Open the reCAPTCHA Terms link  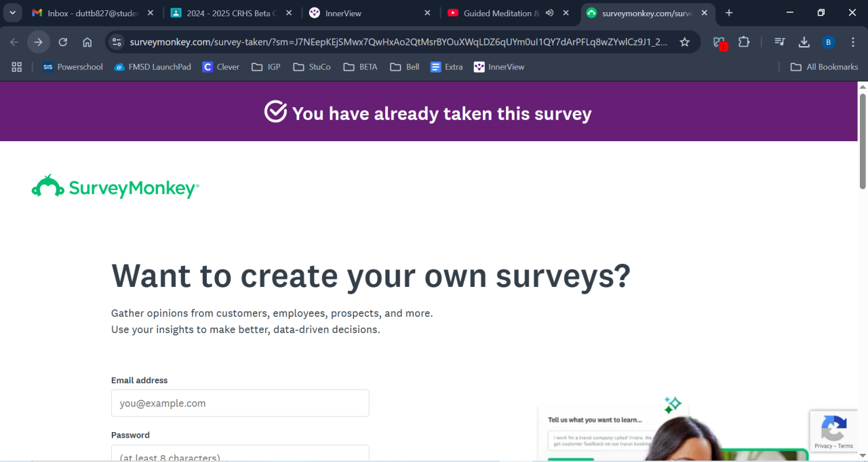pyautogui.click(x=846, y=446)
